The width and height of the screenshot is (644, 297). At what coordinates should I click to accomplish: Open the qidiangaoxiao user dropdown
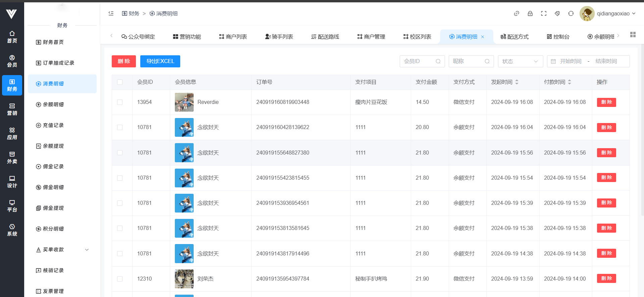pyautogui.click(x=608, y=14)
